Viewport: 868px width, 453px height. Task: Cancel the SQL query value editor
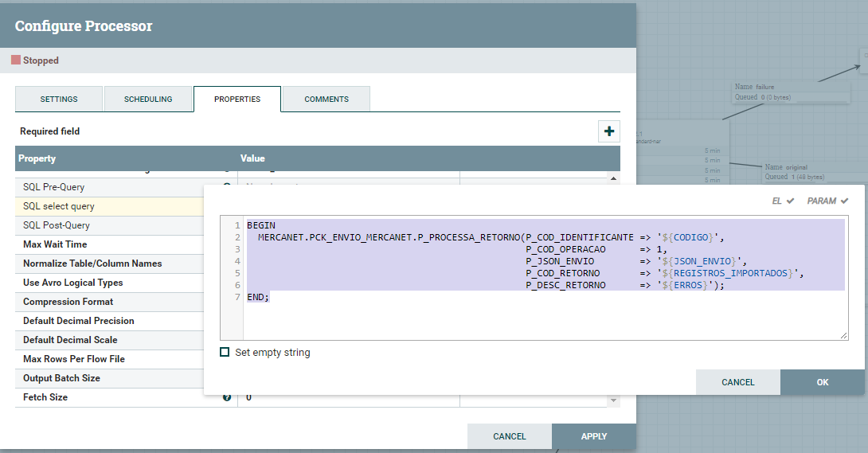(x=737, y=382)
